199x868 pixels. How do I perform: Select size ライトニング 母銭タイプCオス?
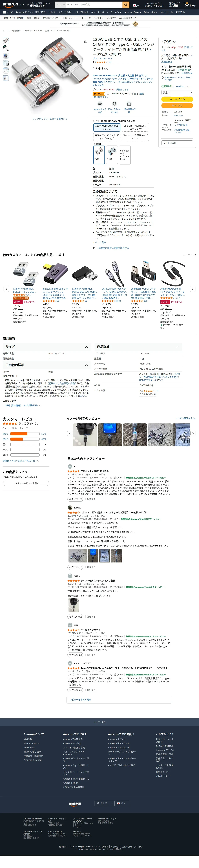(x=135, y=137)
